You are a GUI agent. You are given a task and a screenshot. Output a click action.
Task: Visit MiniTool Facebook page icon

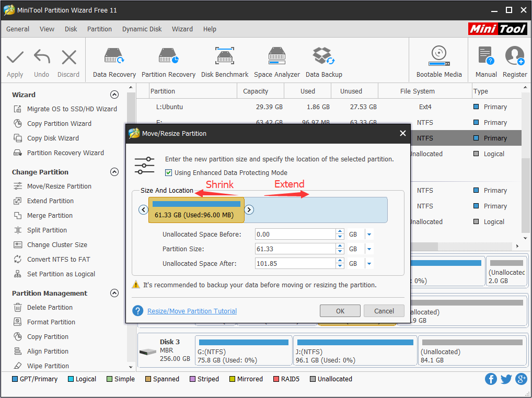(491, 379)
